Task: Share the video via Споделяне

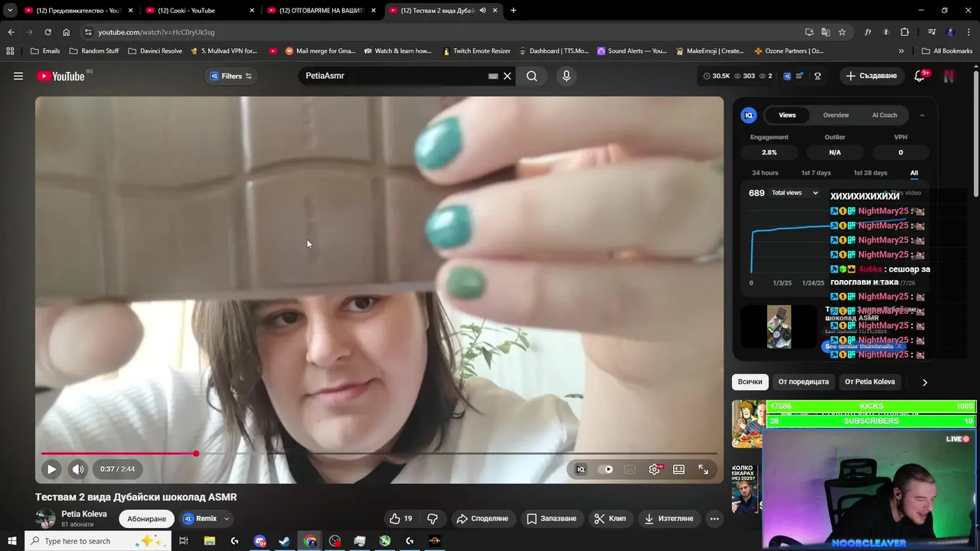Action: click(x=482, y=518)
